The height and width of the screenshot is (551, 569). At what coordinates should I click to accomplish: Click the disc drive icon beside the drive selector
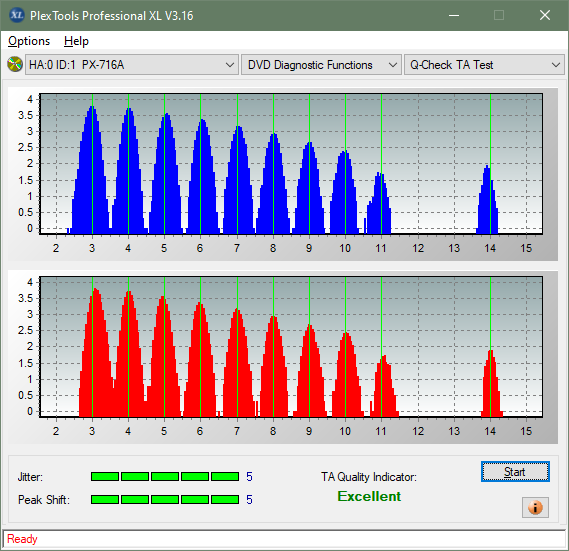pos(15,65)
